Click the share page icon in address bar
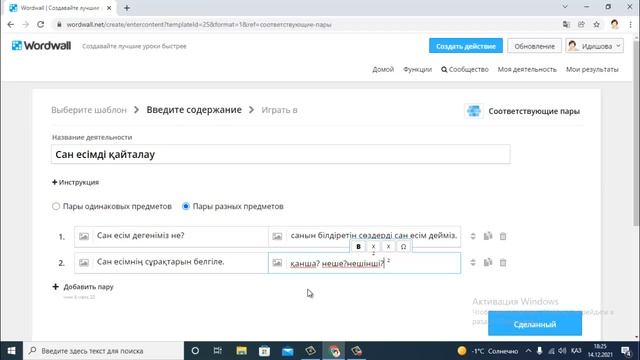The width and height of the screenshot is (640, 360). 581,24
